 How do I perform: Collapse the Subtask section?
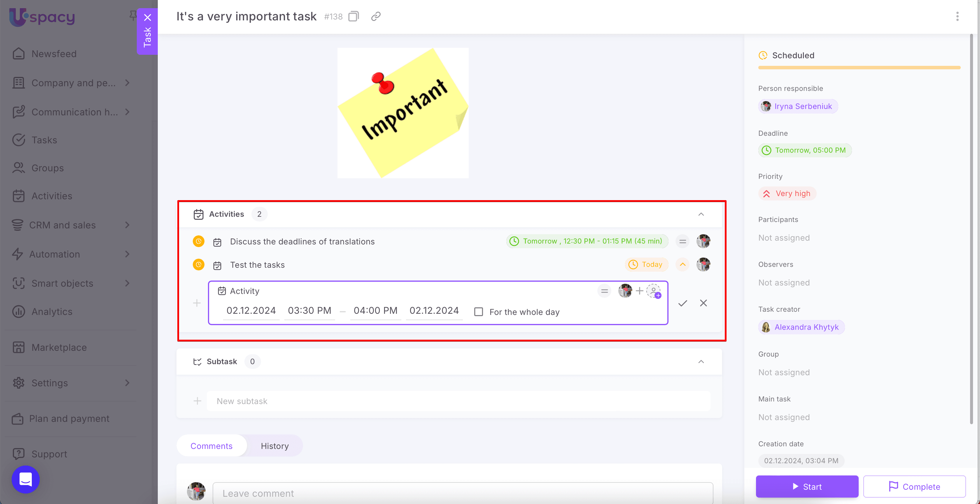coord(701,362)
